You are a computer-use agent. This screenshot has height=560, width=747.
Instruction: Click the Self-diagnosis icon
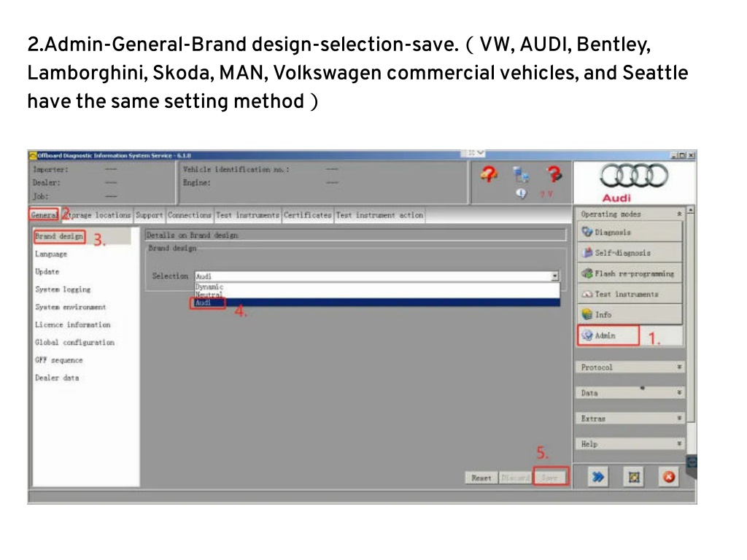coord(587,252)
